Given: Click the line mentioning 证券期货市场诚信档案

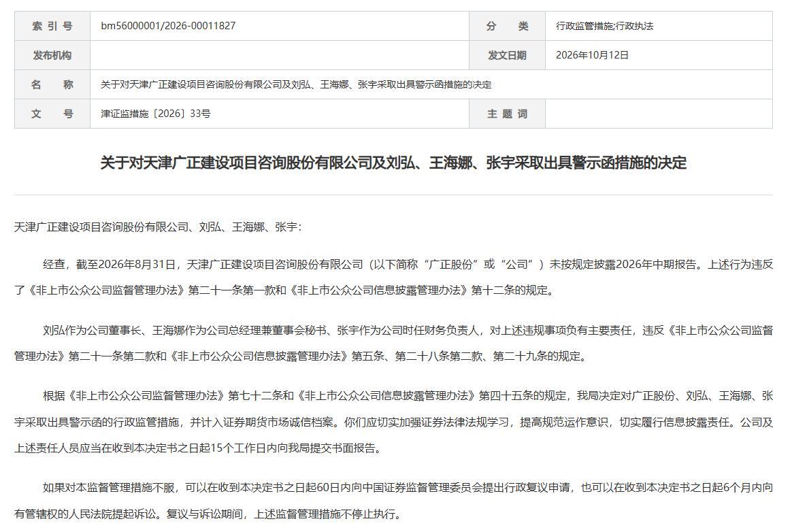Looking at the screenshot, I should pos(393,422).
